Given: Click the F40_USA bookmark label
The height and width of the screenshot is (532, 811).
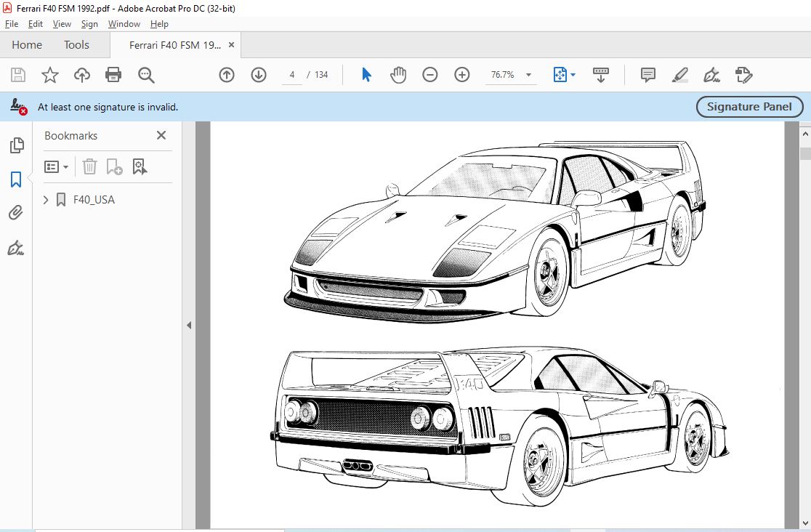Looking at the screenshot, I should pyautogui.click(x=94, y=200).
